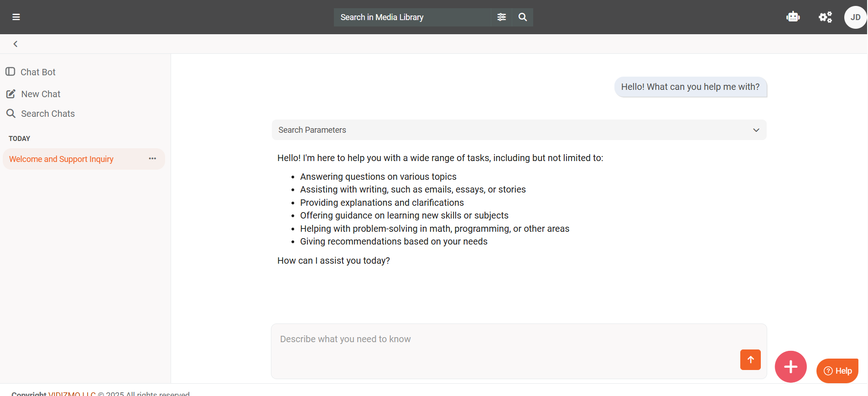Select the Welcome and Support Inquiry chat
This screenshot has width=868, height=396.
coord(62,159)
